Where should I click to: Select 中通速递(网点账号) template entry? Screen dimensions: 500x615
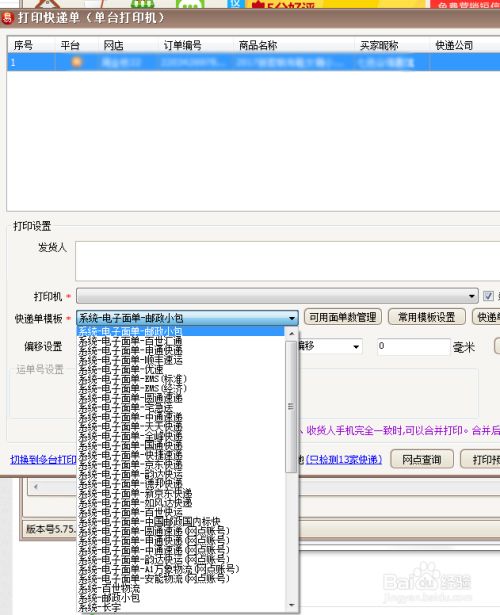click(180, 550)
